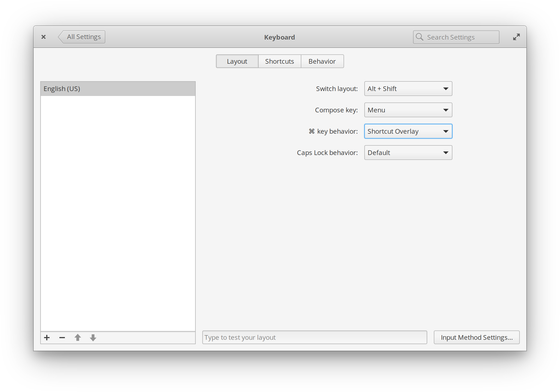Screen dimensions: 560x392
Task: Expand the Compose key dropdown
Action: 407,110
